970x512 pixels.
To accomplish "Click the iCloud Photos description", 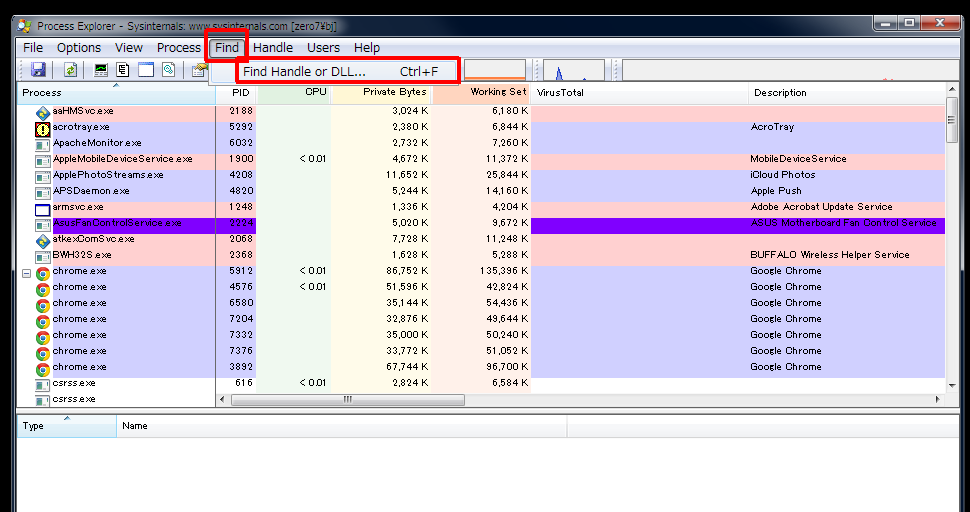I will pyautogui.click(x=783, y=175).
